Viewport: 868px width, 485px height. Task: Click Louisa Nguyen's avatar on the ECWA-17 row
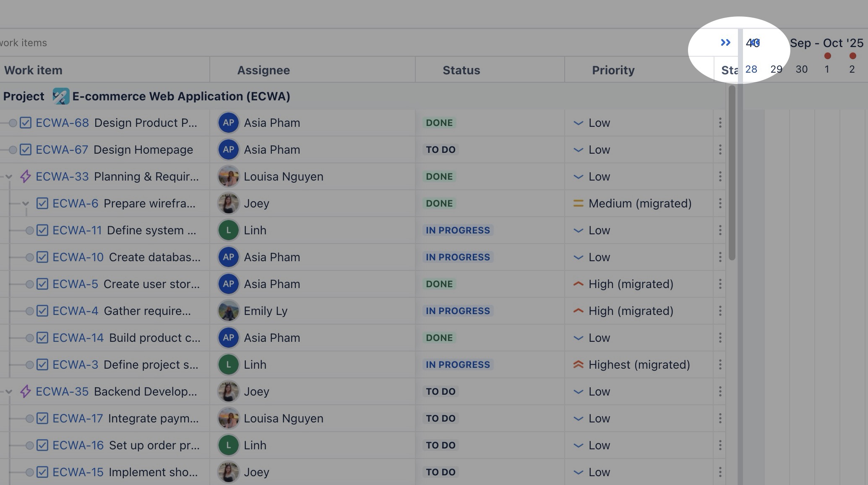pos(228,418)
